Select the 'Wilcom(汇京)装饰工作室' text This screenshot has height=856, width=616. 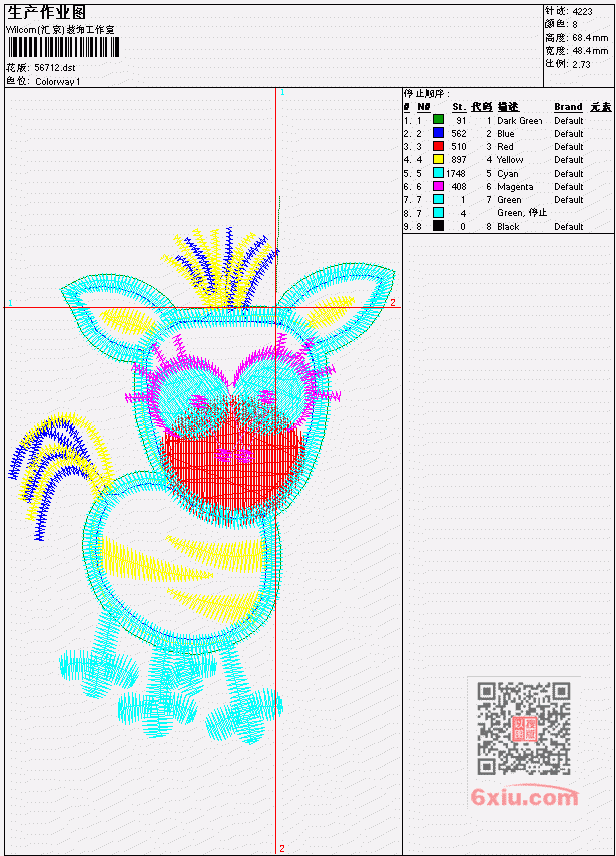tap(61, 30)
